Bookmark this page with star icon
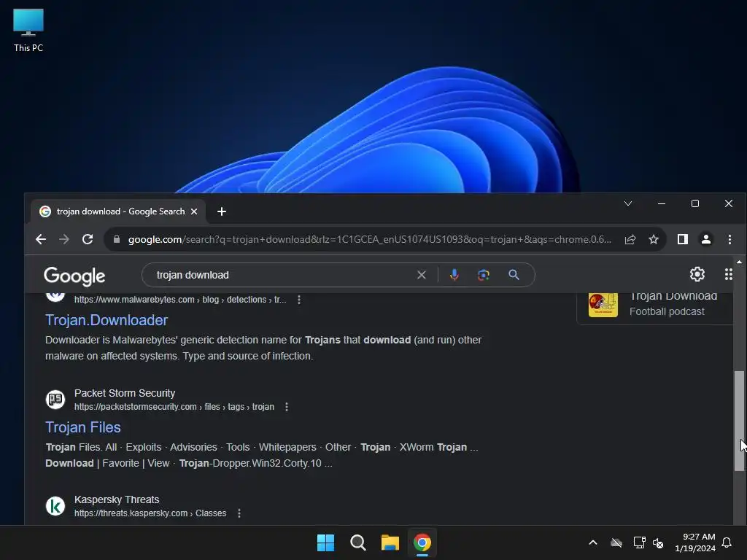The image size is (747, 560). pos(654,239)
